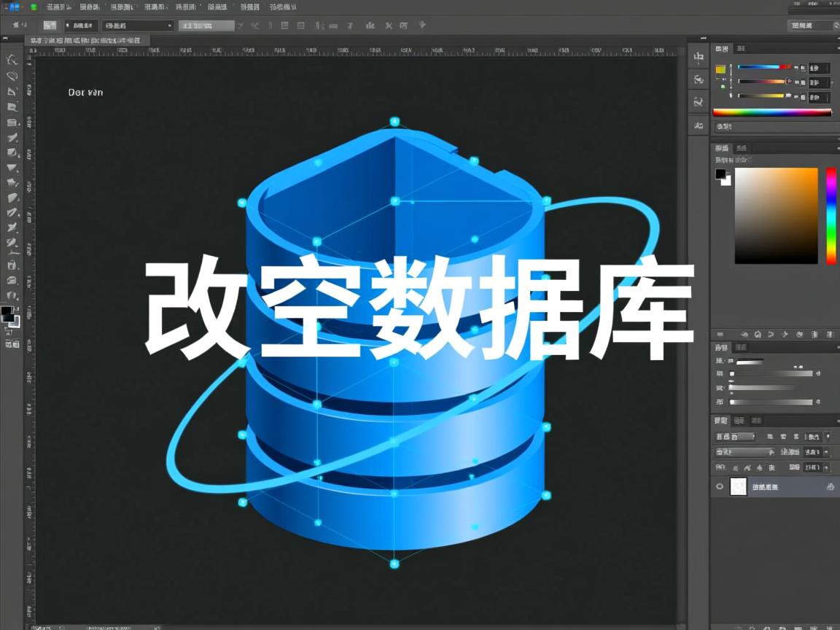Click the vertical rainbow hue slider
Viewport: 840px width, 630px height.
tap(831, 215)
